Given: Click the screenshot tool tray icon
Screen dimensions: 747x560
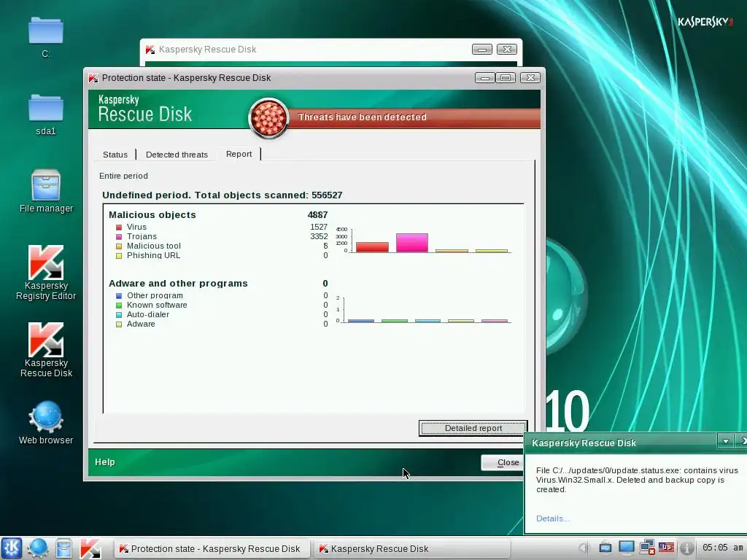Looking at the screenshot, I should coord(605,548).
